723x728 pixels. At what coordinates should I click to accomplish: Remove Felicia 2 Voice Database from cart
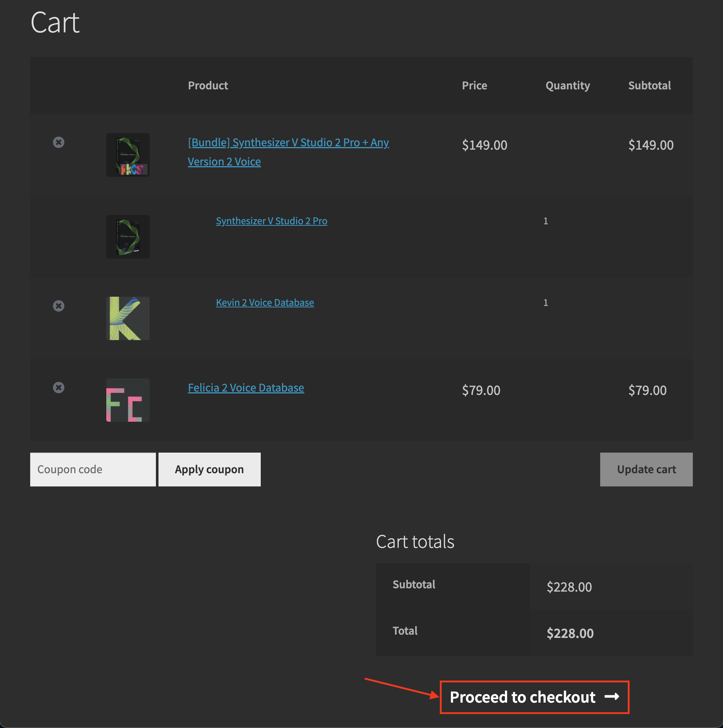58,388
